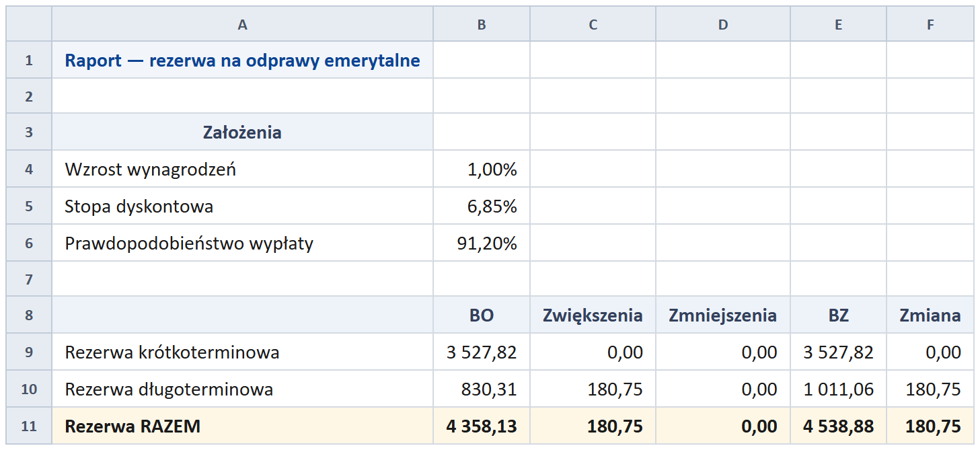
Task: Select the Zwiększenia column heading cell
Action: 593,315
